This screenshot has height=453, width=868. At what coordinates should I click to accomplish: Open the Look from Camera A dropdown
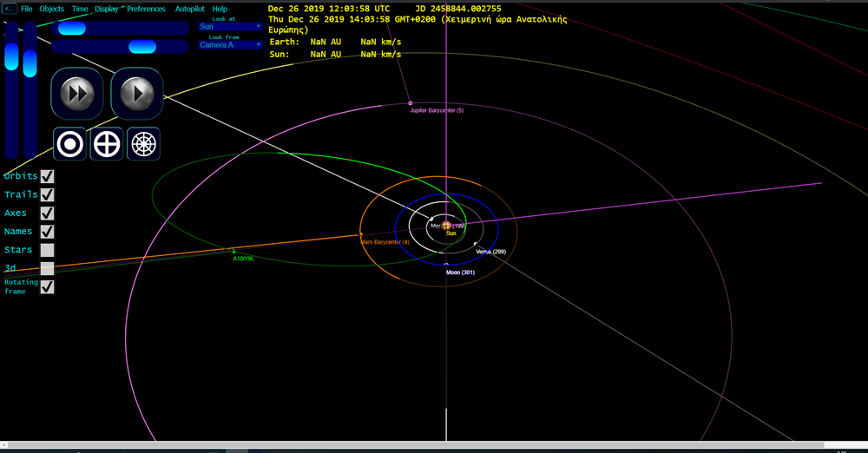click(x=230, y=45)
